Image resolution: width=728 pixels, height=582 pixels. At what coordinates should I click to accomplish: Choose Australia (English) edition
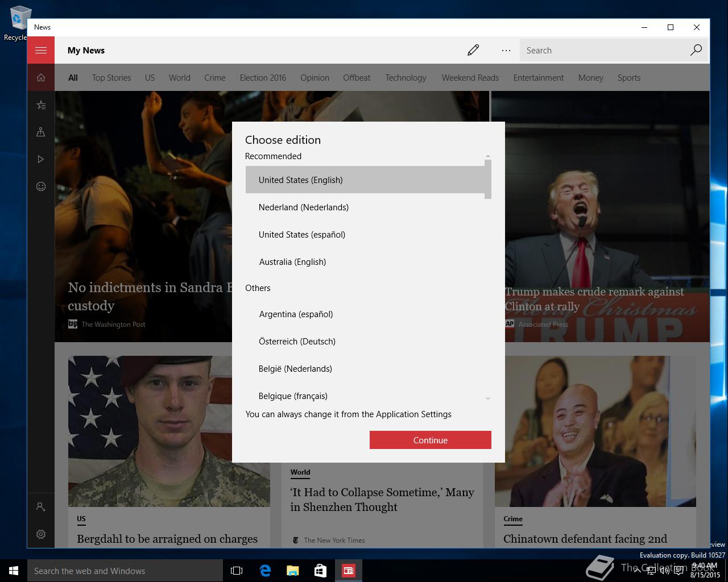click(x=365, y=261)
